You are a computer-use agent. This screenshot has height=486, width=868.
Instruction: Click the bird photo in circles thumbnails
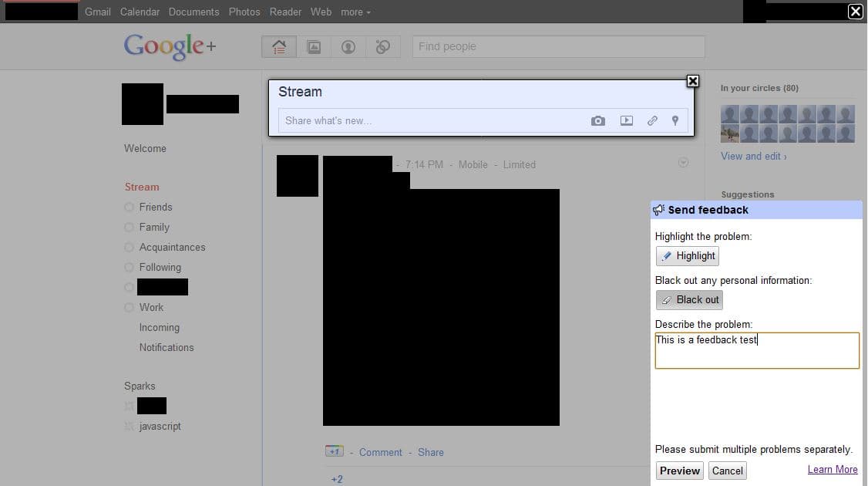(x=729, y=133)
